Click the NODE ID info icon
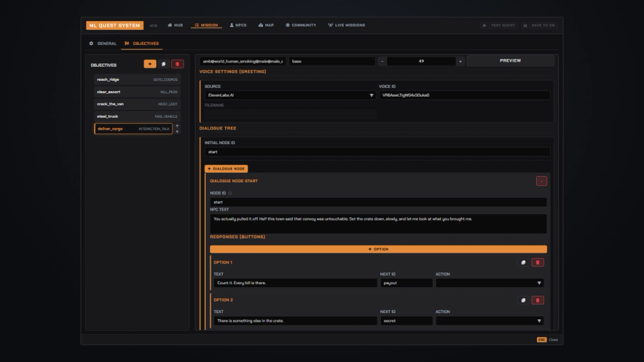Screen dimensions: 644x362 point(230,193)
